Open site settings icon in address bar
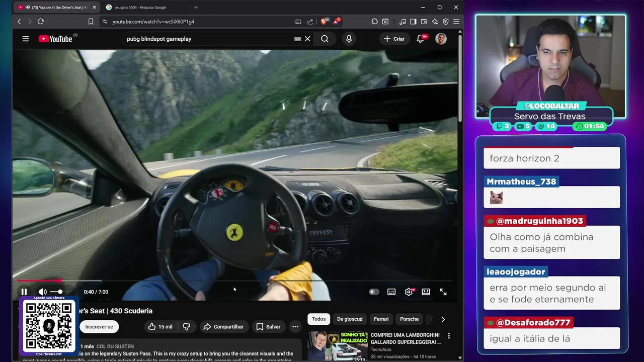The height and width of the screenshot is (362, 644). [105, 22]
